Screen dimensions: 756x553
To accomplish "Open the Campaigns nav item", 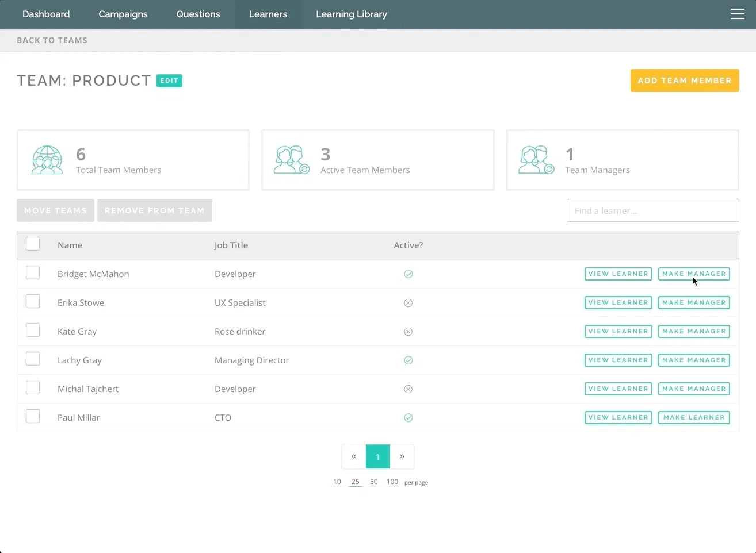I will pyautogui.click(x=123, y=14).
